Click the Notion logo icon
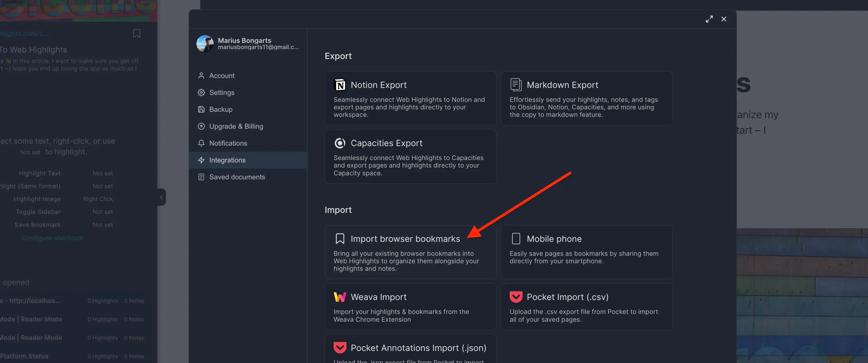 coord(340,85)
